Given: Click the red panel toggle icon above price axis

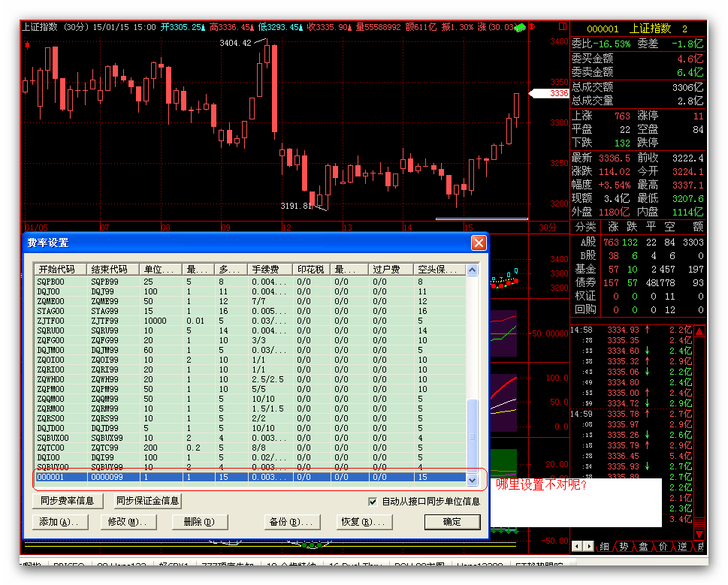Looking at the screenshot, I should point(562,26).
